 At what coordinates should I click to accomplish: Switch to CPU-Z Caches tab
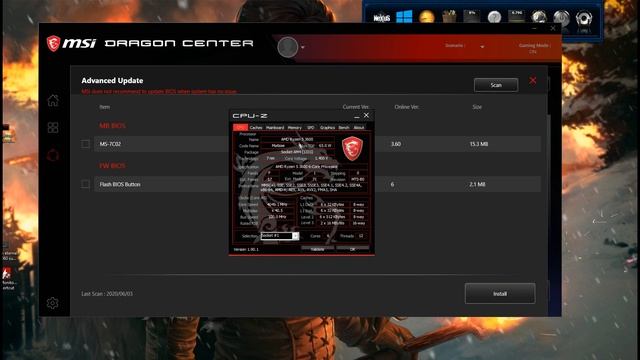[256, 128]
